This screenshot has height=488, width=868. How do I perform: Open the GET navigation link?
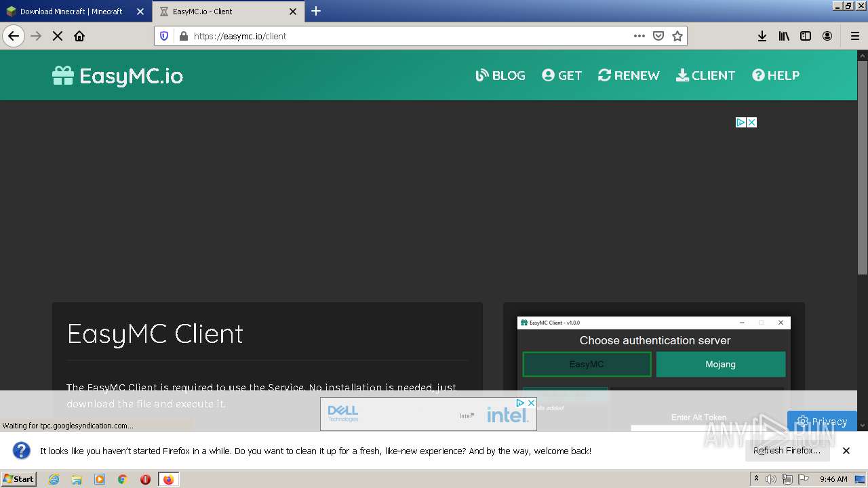pos(562,75)
